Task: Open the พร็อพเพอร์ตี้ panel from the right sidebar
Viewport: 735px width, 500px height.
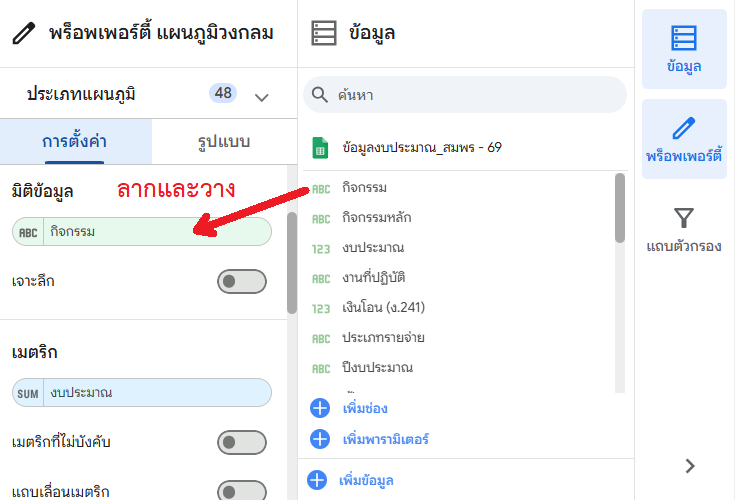Action: pyautogui.click(x=684, y=139)
